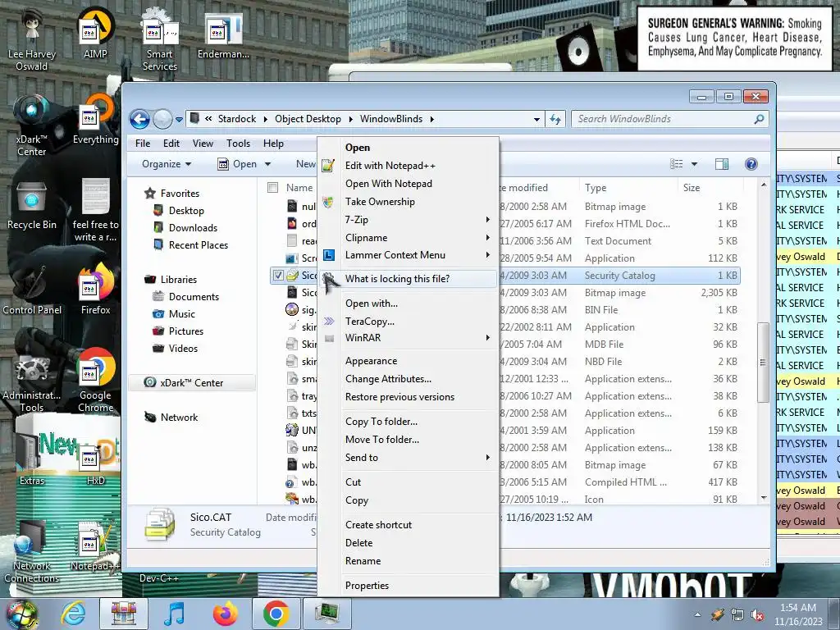
Task: Choose 'What is locking this file?'
Action: point(409,279)
